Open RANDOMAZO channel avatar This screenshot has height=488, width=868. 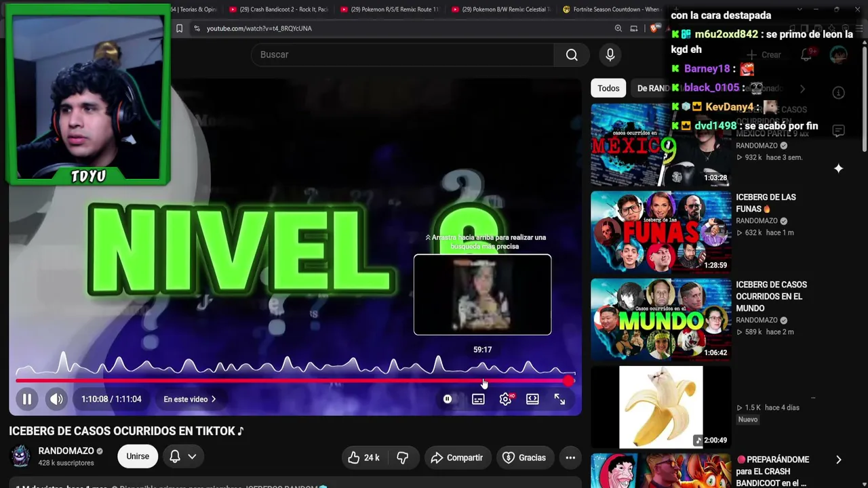point(21,456)
